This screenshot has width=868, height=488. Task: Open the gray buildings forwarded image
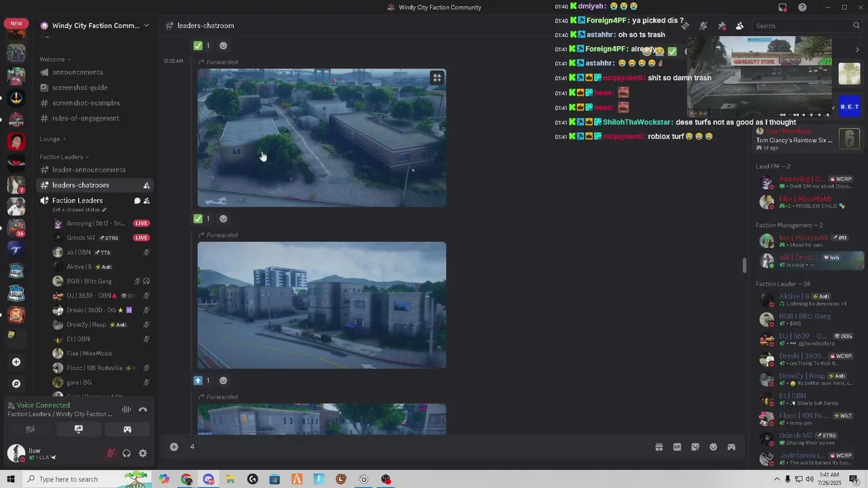(321, 305)
